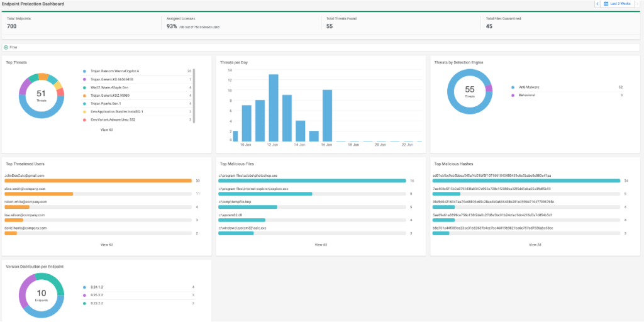This screenshot has width=644, height=322.
Task: Go to next date range with right chevron
Action: (638, 4)
